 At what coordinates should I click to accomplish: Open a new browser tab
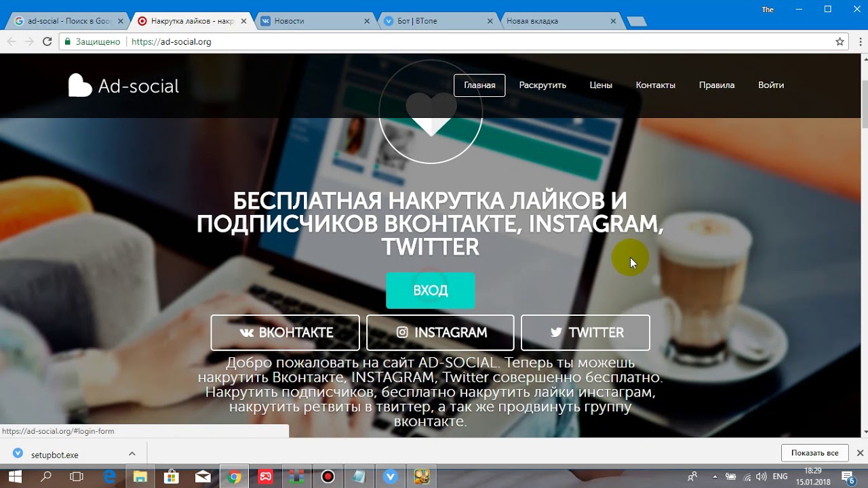637,22
